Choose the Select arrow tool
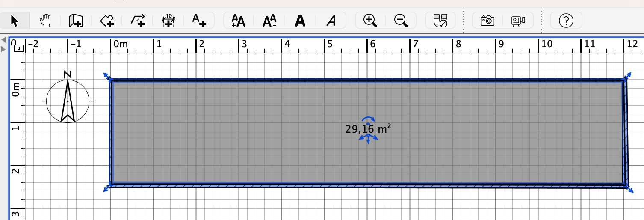This screenshot has width=644, height=220. [15, 20]
